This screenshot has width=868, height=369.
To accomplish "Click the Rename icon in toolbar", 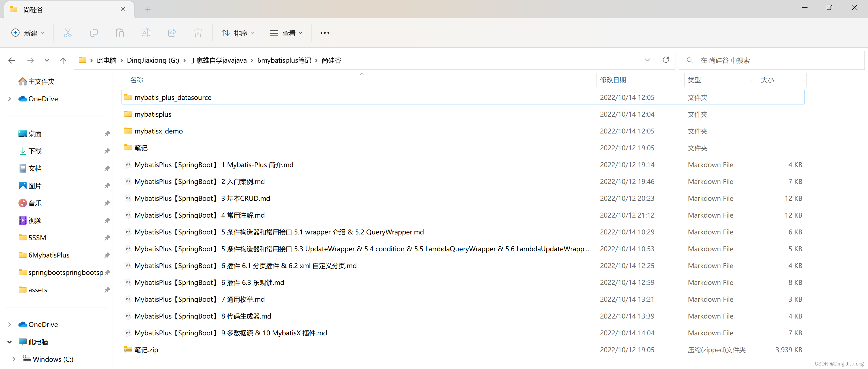I will pyautogui.click(x=146, y=33).
